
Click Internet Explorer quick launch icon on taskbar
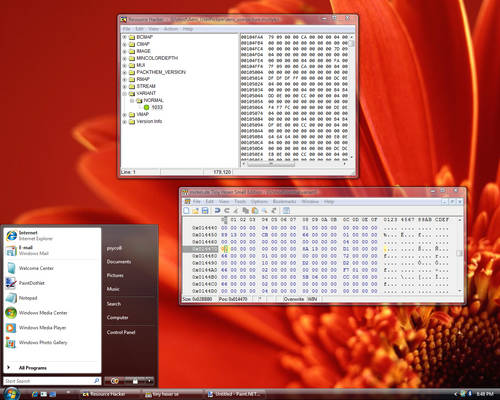coord(35,394)
